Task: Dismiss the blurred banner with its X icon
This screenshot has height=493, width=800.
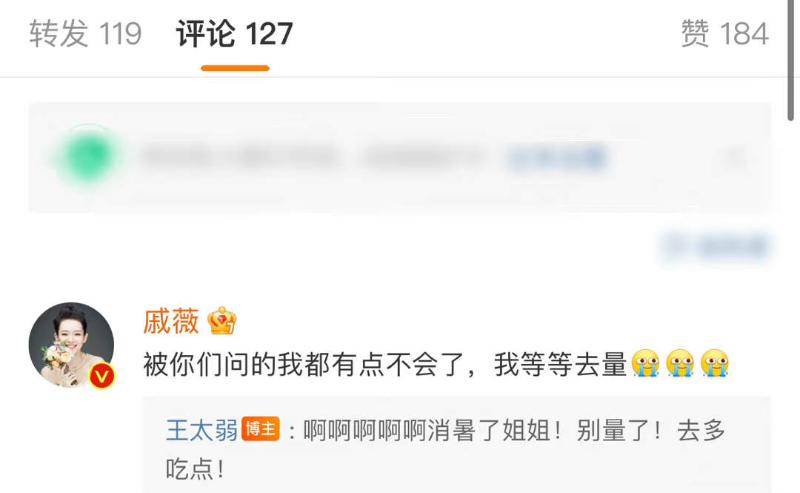Action: point(735,157)
